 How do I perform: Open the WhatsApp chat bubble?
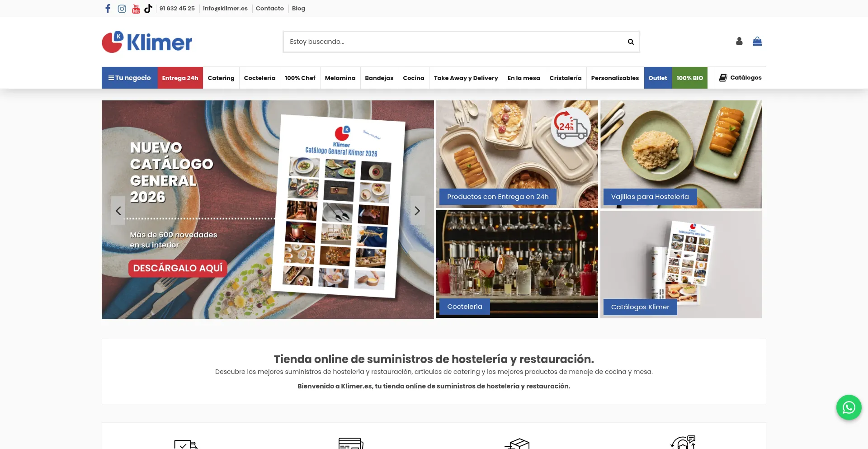[x=849, y=407]
